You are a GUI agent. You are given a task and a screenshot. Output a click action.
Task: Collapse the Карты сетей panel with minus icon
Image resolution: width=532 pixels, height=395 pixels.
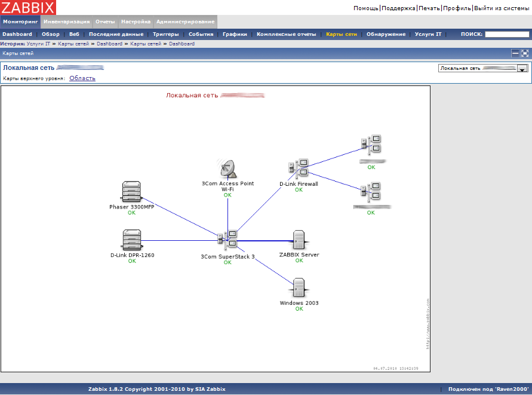point(515,53)
